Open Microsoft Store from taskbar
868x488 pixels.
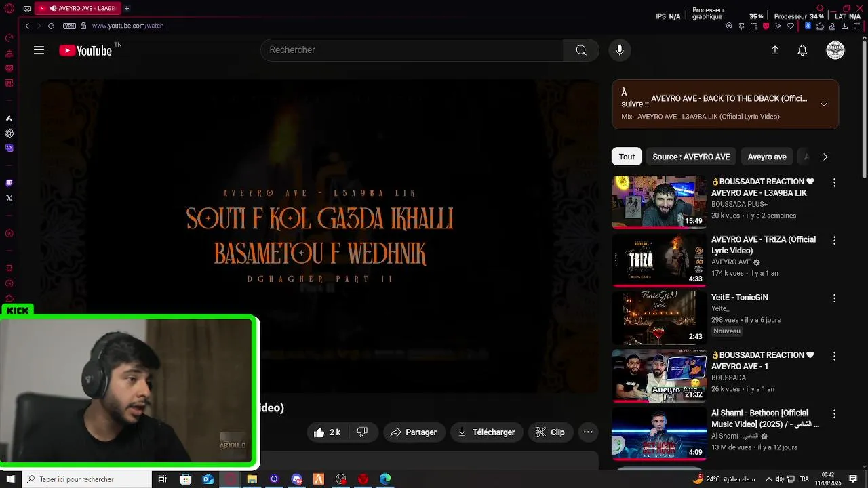coord(185,479)
